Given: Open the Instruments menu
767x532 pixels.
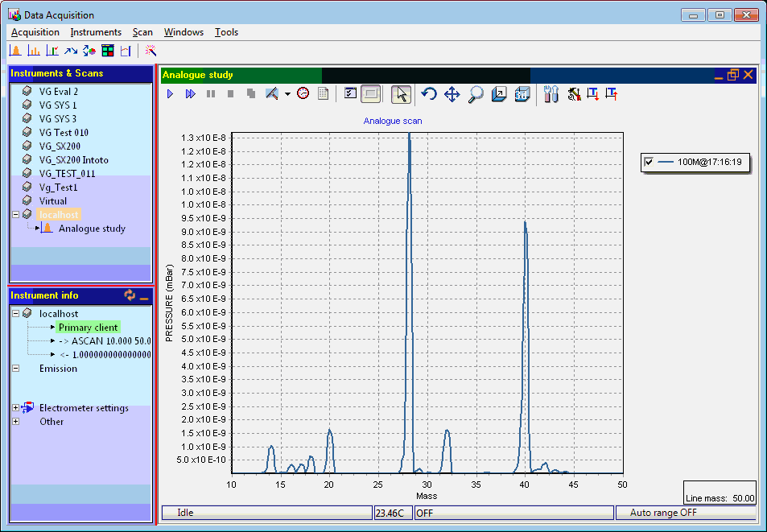Looking at the screenshot, I should pos(96,32).
